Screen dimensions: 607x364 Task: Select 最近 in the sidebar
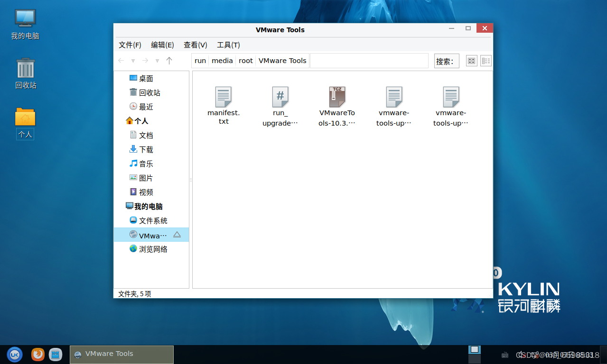[x=151, y=107]
